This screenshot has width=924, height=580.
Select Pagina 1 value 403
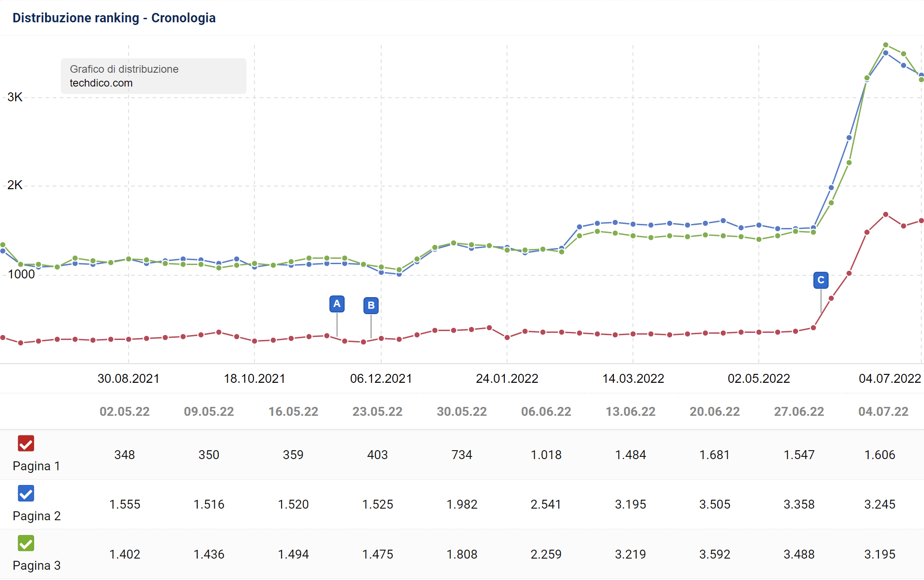[378, 455]
